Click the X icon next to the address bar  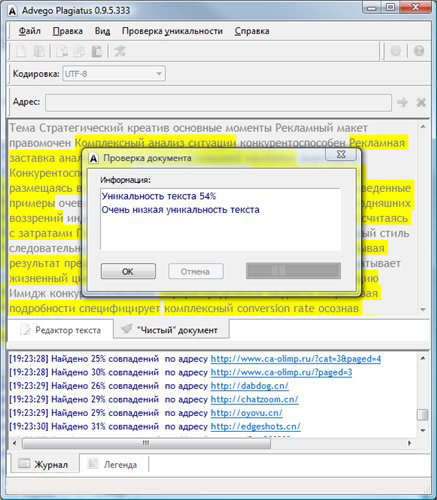[x=421, y=102]
